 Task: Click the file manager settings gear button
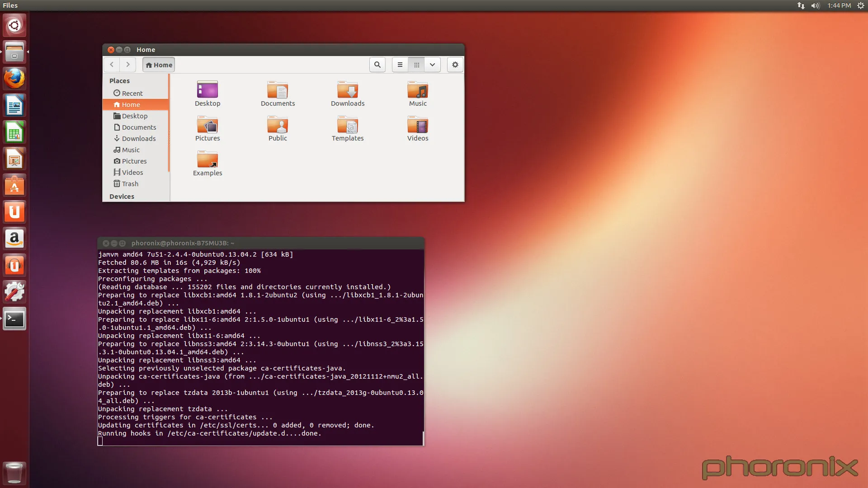tap(455, 64)
